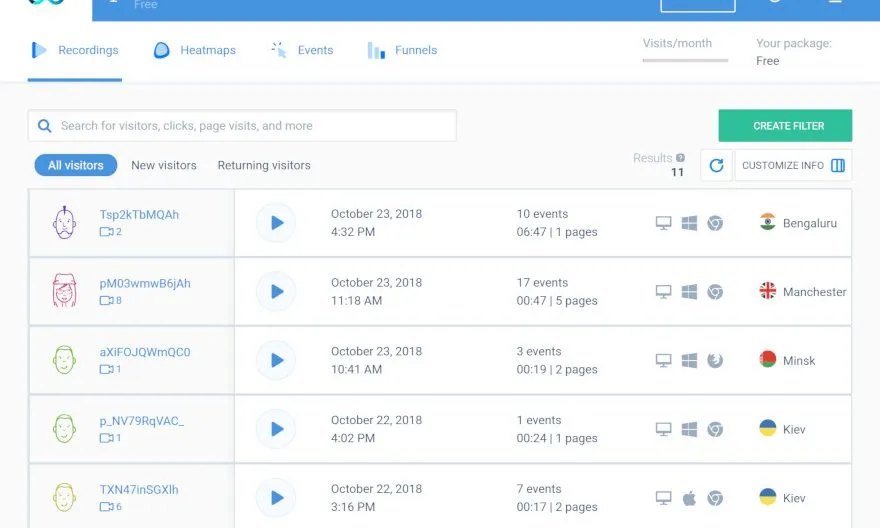Click the Create Filter button
880x528 pixels.
pyautogui.click(x=785, y=126)
